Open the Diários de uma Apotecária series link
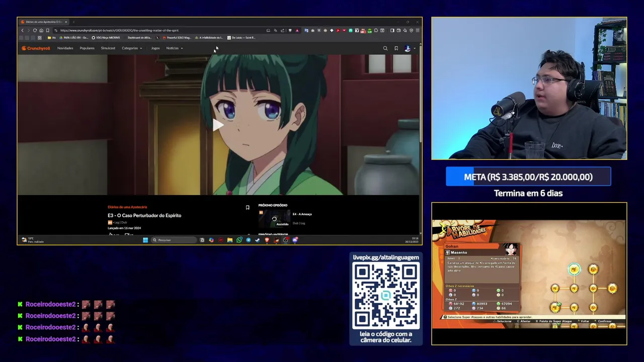Image resolution: width=644 pixels, height=362 pixels. [x=127, y=207]
